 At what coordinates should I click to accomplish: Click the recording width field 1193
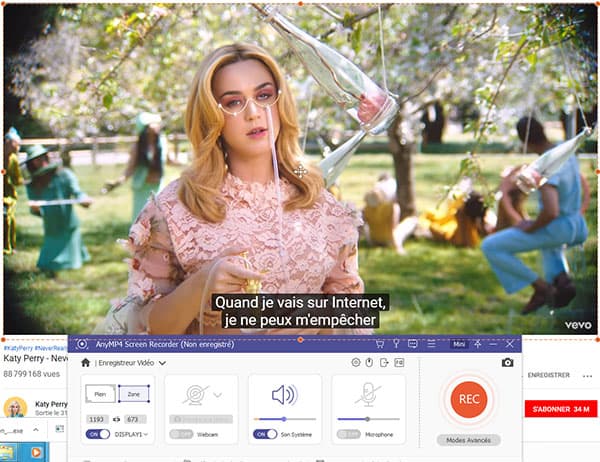click(98, 418)
